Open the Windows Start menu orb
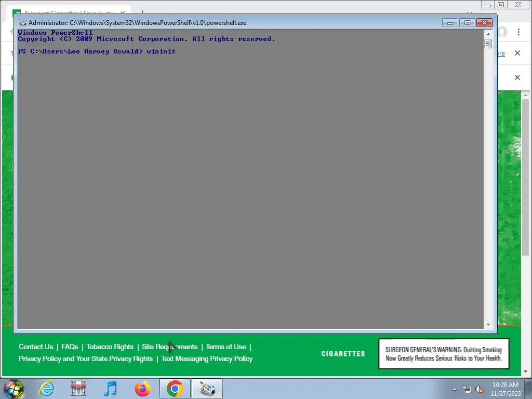Viewport: 532px width, 399px height. pos(14,389)
